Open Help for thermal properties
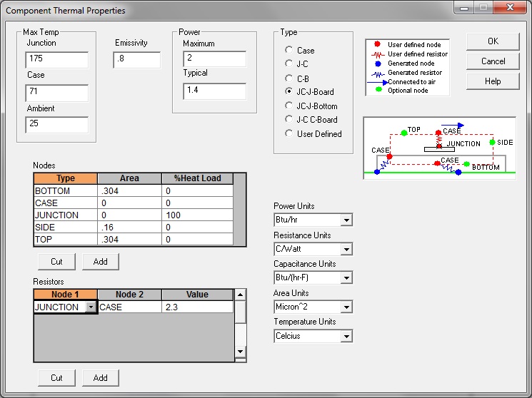 click(493, 81)
